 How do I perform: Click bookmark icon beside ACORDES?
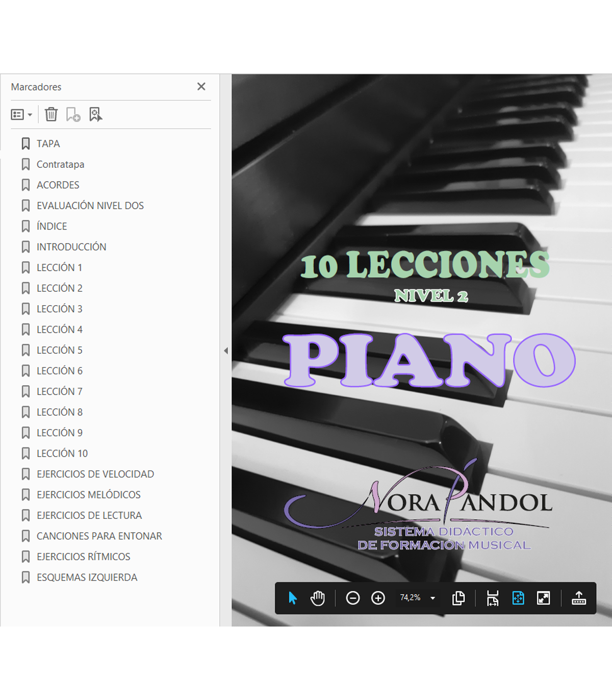(25, 185)
